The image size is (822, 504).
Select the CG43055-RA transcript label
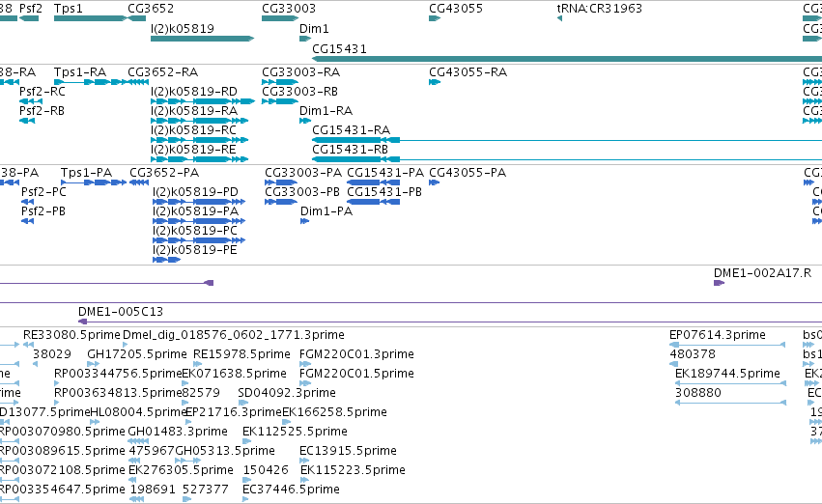click(x=468, y=72)
